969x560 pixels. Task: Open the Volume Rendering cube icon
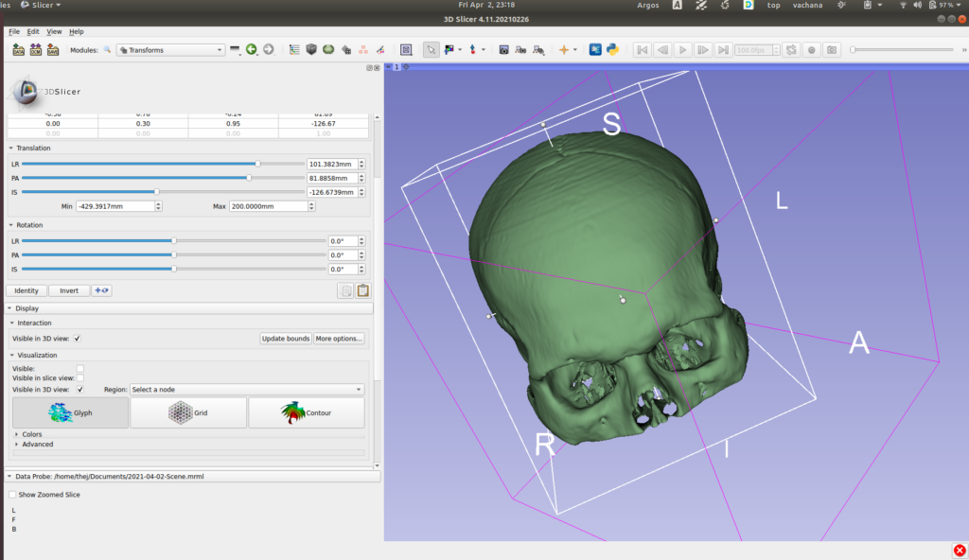[x=311, y=49]
